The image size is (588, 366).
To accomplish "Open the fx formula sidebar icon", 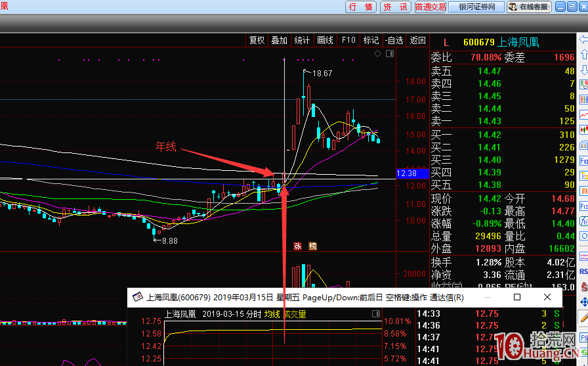I will [x=584, y=221].
